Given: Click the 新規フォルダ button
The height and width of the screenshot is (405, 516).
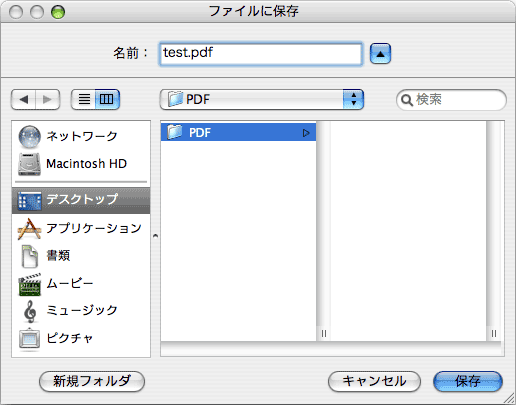Looking at the screenshot, I should (92, 381).
